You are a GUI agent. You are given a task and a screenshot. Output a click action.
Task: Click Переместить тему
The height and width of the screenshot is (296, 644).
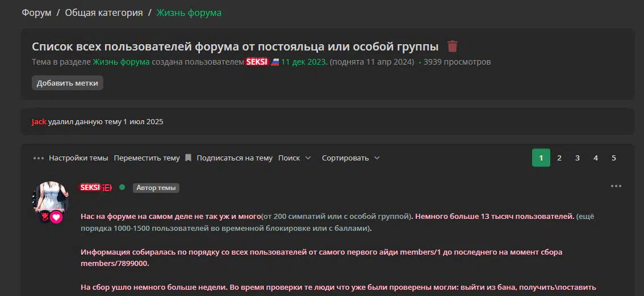click(x=147, y=158)
